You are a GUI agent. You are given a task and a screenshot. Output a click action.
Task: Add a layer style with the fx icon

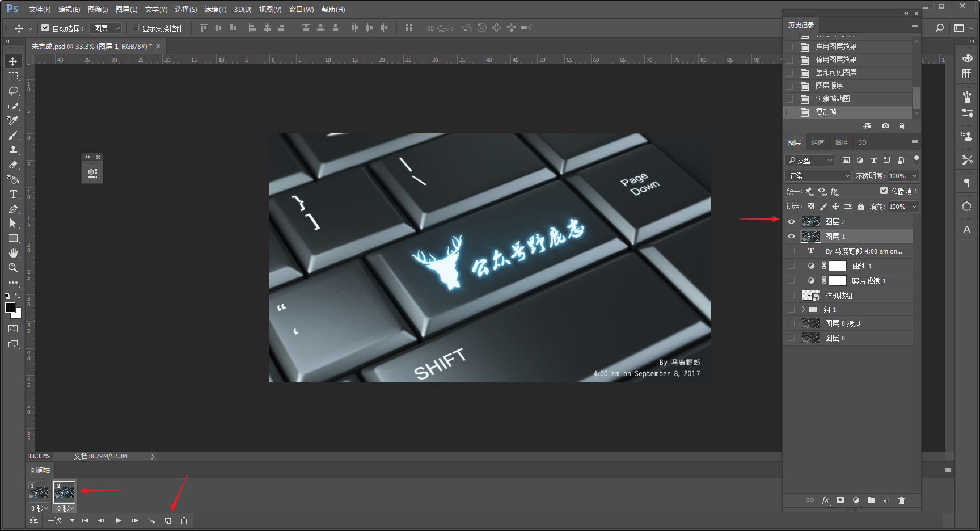(x=825, y=500)
